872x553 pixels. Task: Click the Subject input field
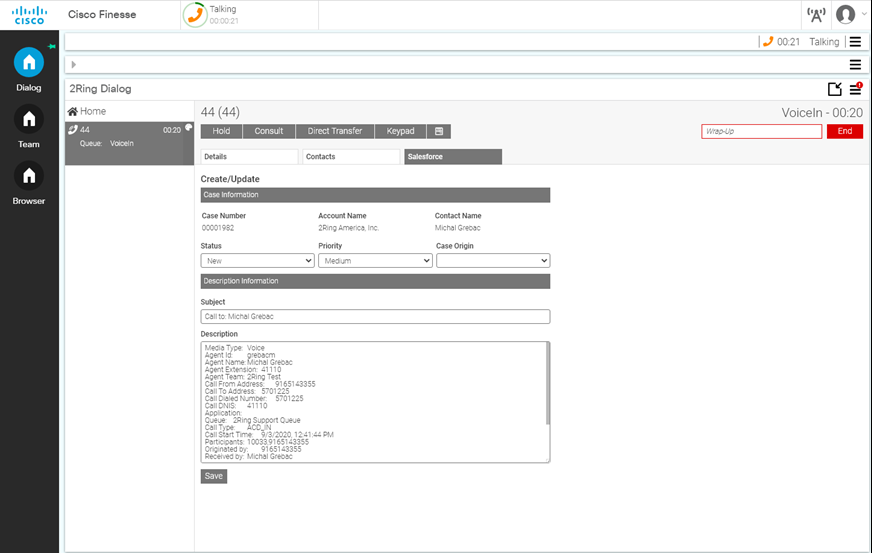pyautogui.click(x=375, y=317)
